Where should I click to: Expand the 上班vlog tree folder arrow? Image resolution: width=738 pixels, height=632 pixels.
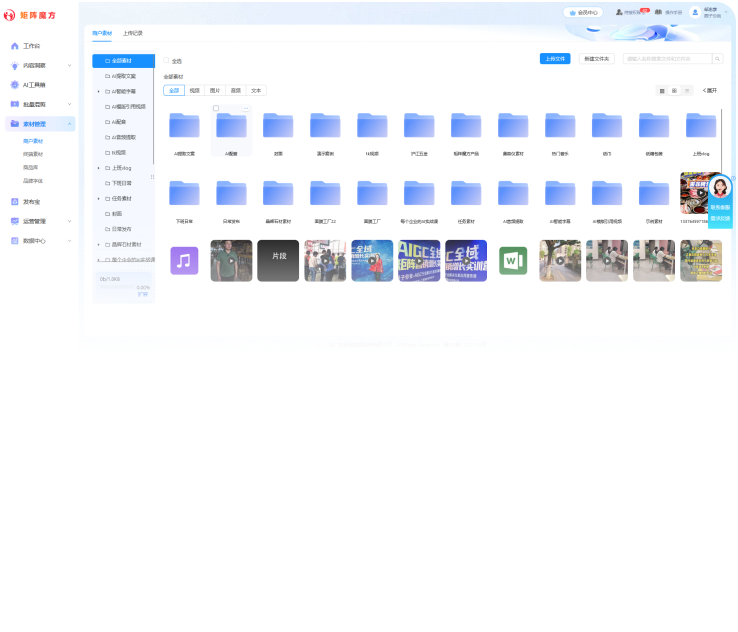point(98,168)
